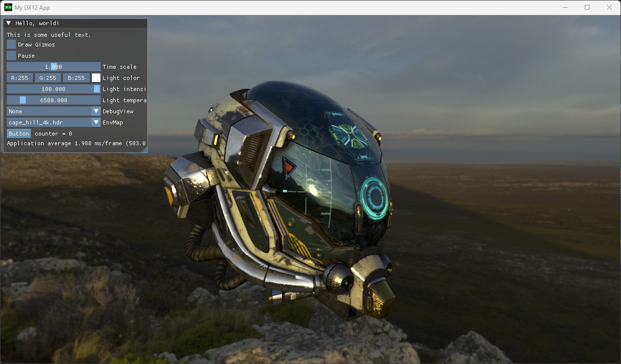The width and height of the screenshot is (621, 364).
Task: Click the B:255 blue channel field
Action: pyautogui.click(x=76, y=78)
